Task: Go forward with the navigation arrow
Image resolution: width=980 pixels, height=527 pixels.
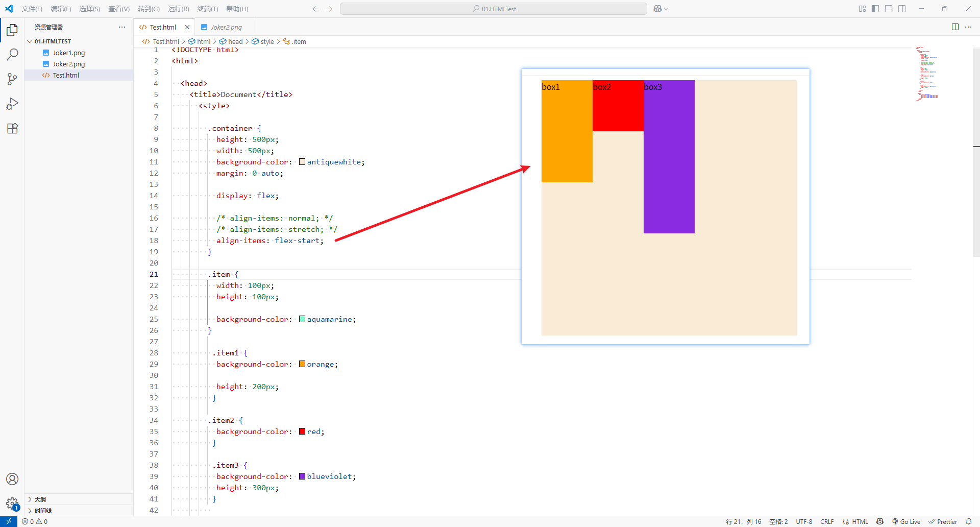Action: tap(329, 9)
